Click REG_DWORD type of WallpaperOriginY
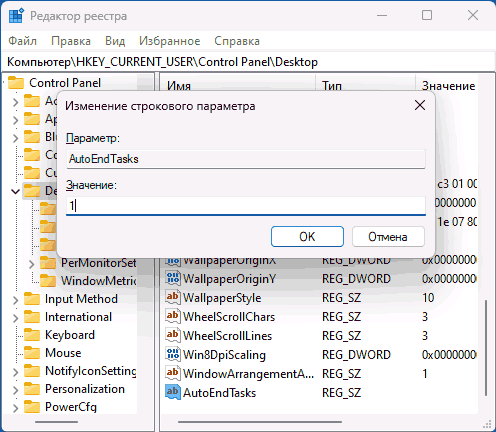Image resolution: width=496 pixels, height=432 pixels. (356, 279)
